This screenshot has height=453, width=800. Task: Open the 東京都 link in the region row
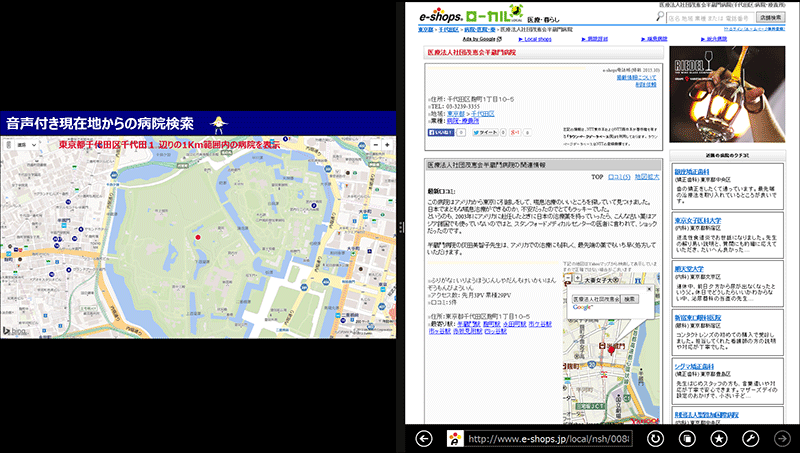(456, 114)
